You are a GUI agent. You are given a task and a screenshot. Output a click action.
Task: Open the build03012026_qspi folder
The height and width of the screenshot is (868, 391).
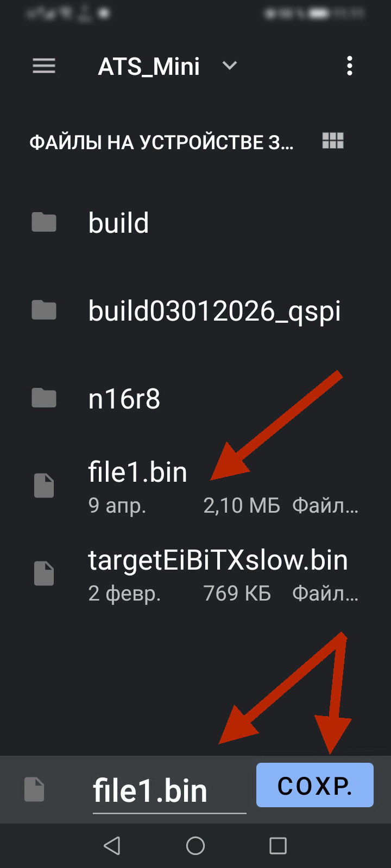215,311
